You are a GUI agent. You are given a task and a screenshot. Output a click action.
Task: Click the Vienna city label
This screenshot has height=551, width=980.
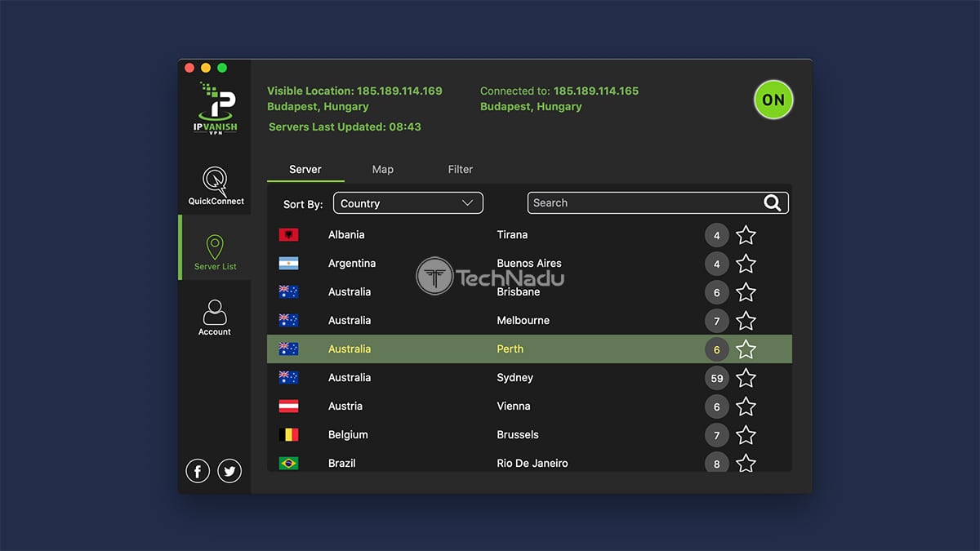coord(514,407)
